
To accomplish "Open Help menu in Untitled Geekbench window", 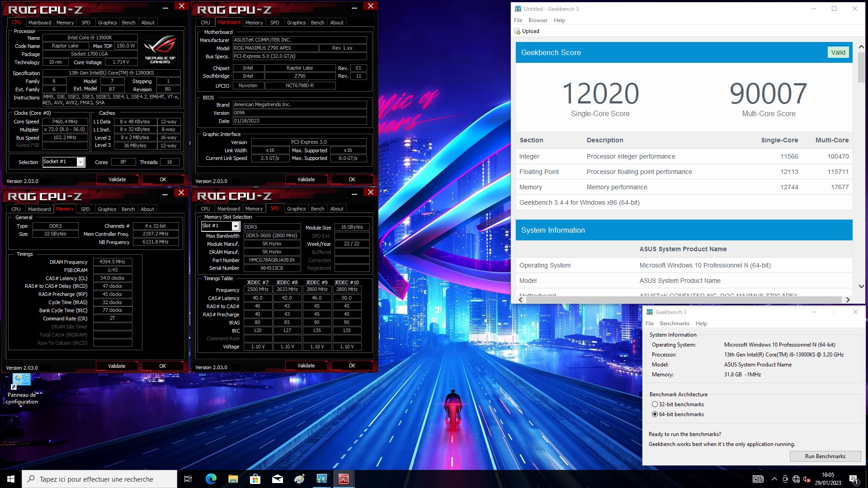I will click(x=559, y=20).
